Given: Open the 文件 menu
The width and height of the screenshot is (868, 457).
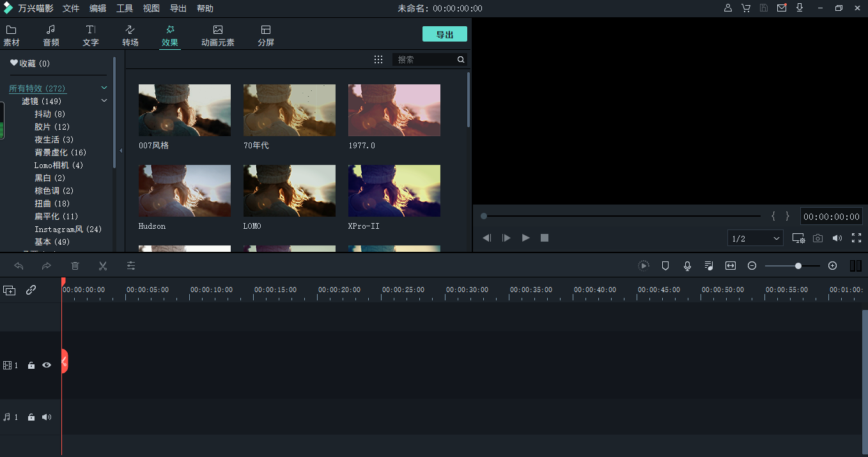Looking at the screenshot, I should 71,8.
